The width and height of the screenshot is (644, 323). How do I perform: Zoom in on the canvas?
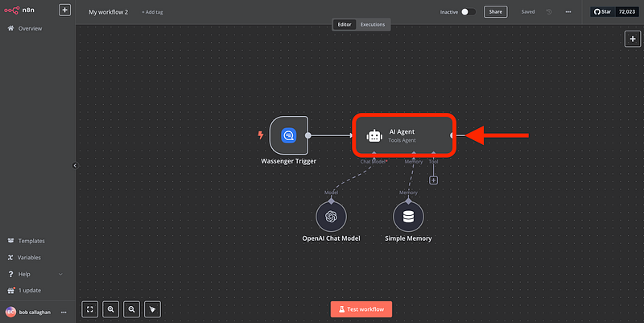point(111,309)
